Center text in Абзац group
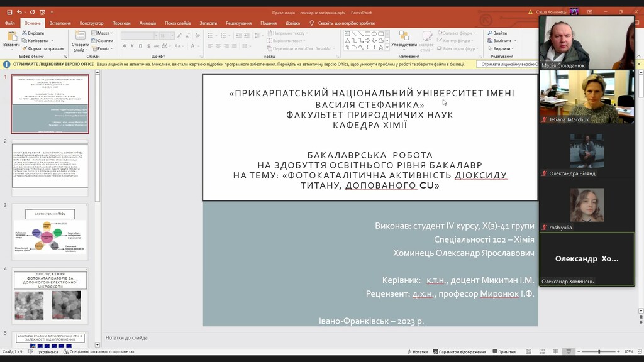 coord(218,46)
